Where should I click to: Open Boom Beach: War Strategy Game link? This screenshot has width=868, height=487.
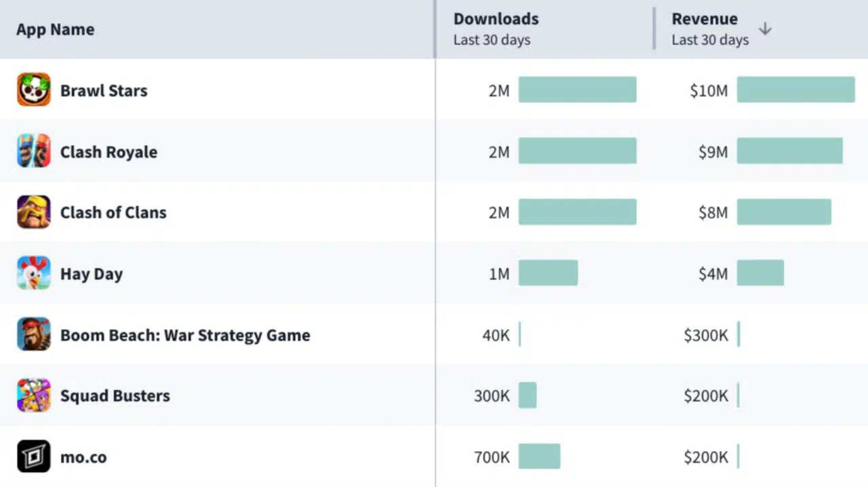click(185, 335)
